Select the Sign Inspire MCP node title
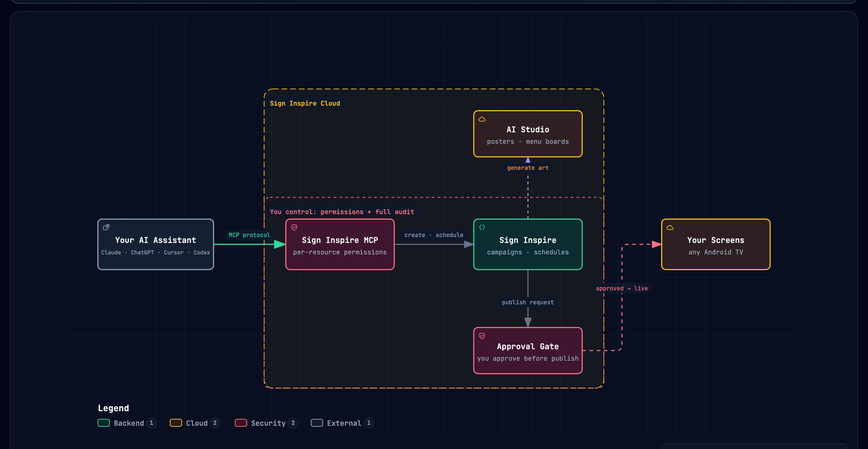868x449 pixels. (x=340, y=240)
